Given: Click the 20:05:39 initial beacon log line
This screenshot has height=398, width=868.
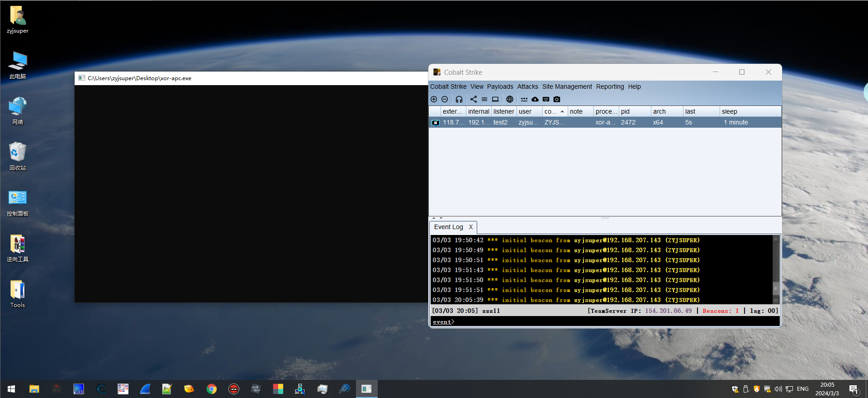Looking at the screenshot, I should pyautogui.click(x=566, y=300).
